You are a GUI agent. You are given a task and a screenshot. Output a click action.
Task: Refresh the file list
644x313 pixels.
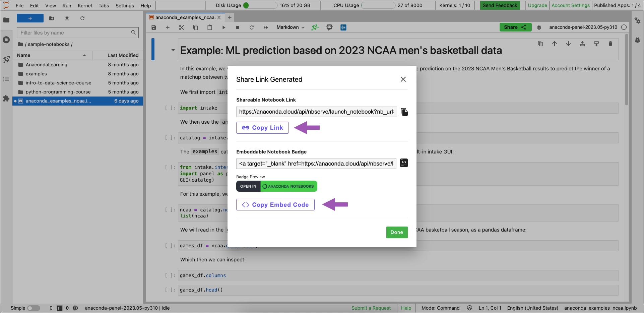click(82, 18)
